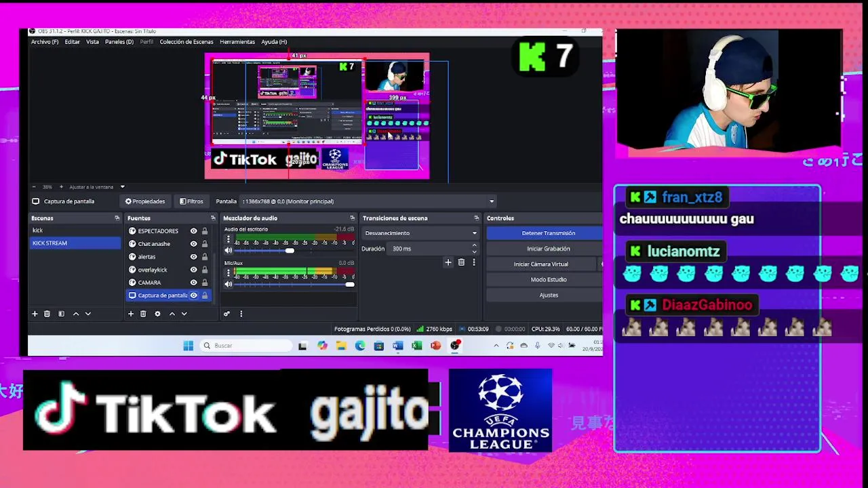This screenshot has height=488, width=868.
Task: Hide the ESPECTADORES source
Action: click(193, 231)
